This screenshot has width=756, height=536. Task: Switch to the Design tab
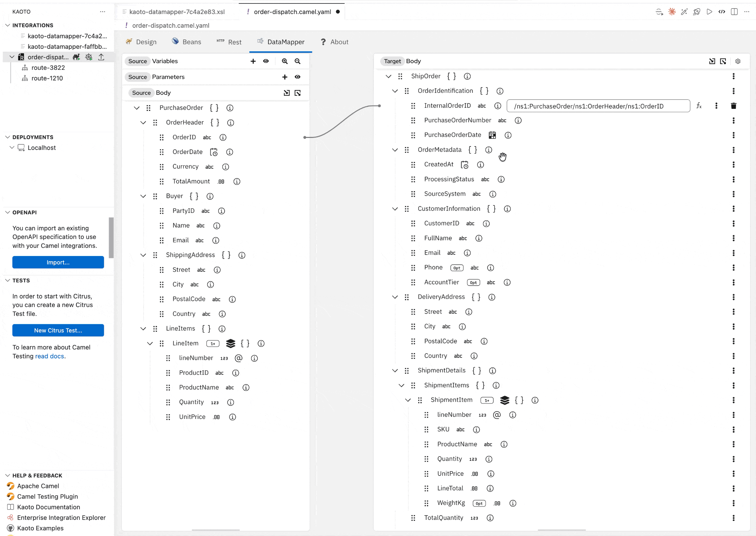[141, 42]
